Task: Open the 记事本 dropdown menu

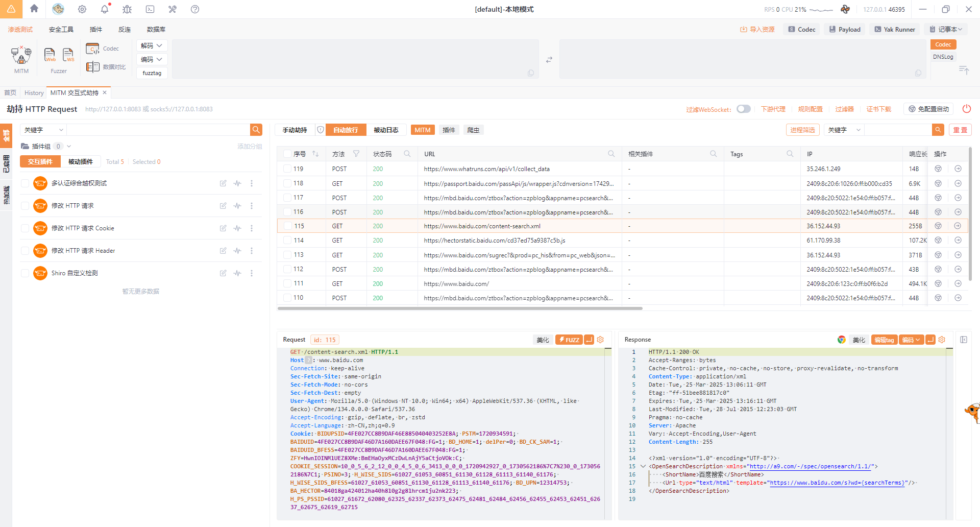Action: (946, 30)
